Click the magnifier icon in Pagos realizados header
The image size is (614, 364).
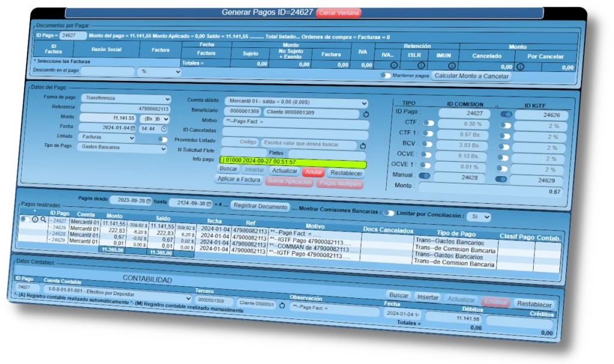pyautogui.click(x=43, y=219)
